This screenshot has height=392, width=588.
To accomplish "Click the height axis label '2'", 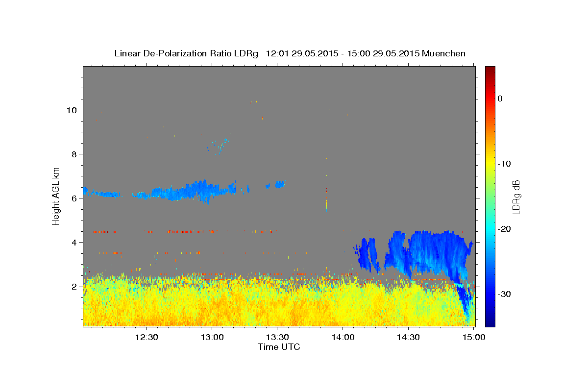I will point(75,286).
